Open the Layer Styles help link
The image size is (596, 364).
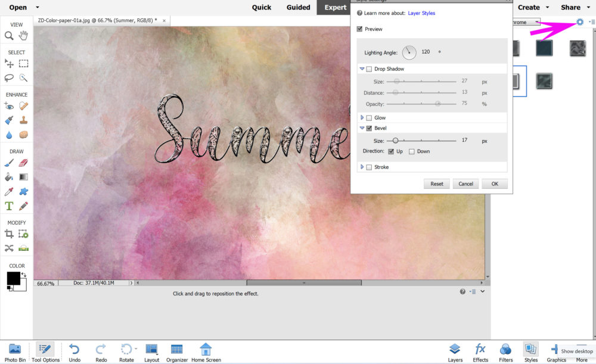tap(421, 13)
